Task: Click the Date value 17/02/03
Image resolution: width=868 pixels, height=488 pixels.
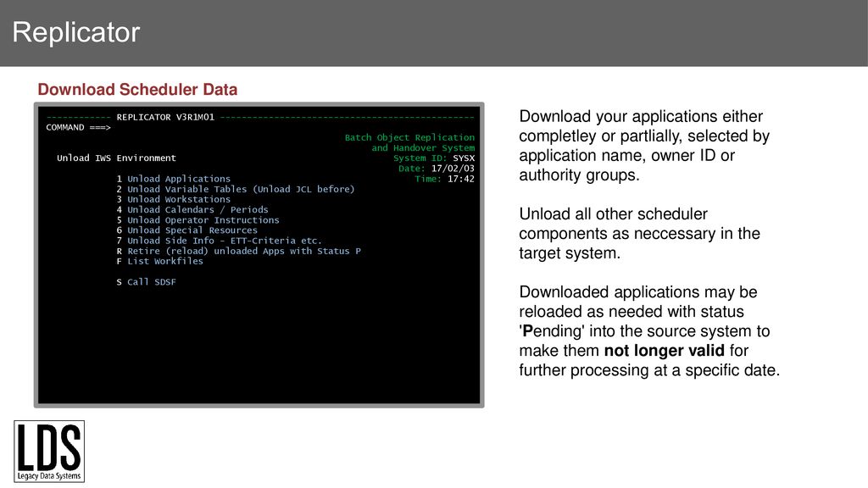Action: 453,169
